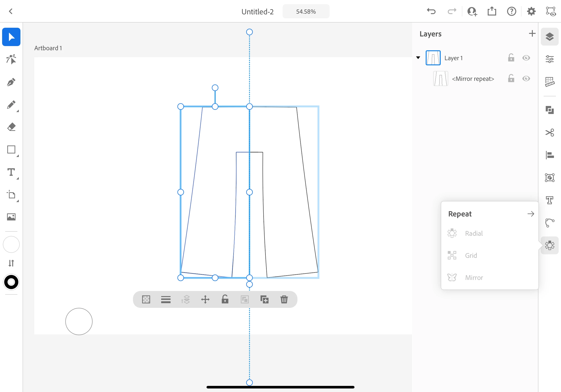Expand Repeat panel with arrow
This screenshot has height=392, width=561.
tap(530, 214)
